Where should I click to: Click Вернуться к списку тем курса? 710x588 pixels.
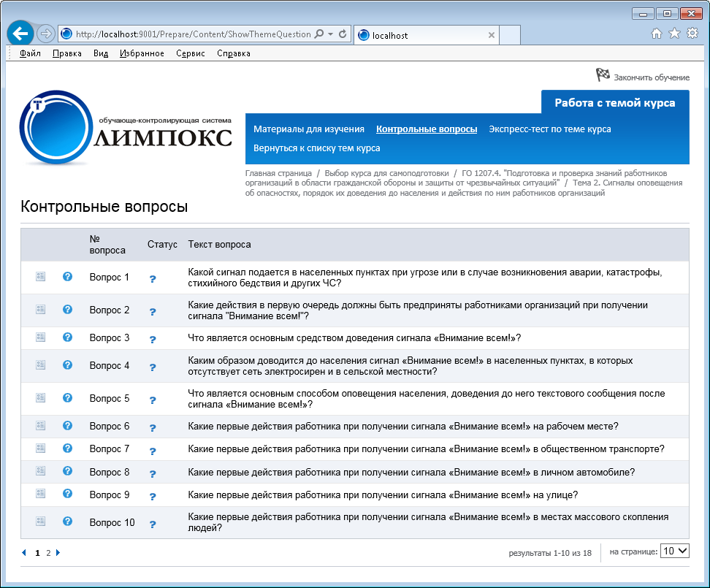click(x=316, y=148)
